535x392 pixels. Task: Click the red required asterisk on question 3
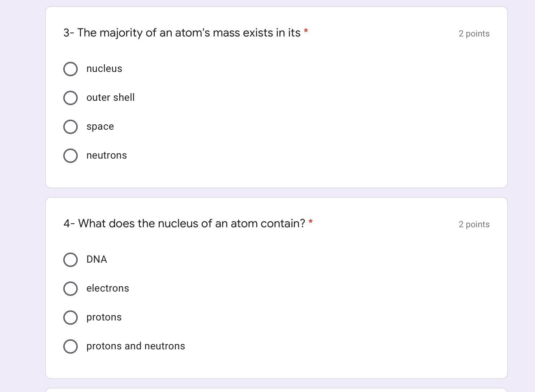(x=306, y=32)
